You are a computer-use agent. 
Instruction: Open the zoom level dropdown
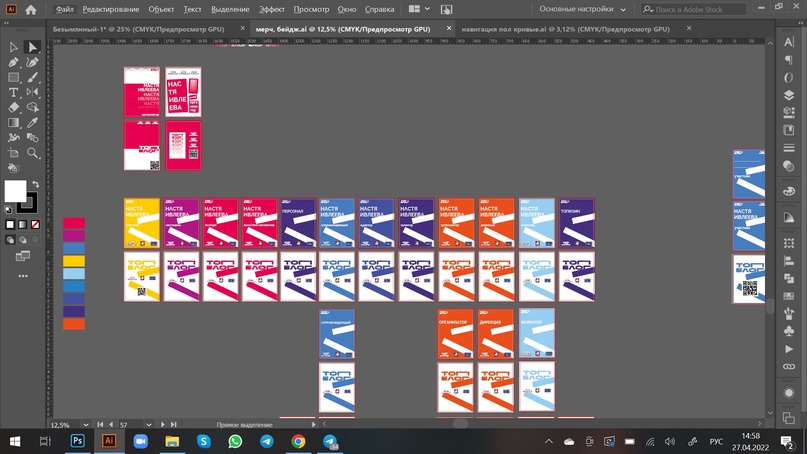click(x=87, y=425)
